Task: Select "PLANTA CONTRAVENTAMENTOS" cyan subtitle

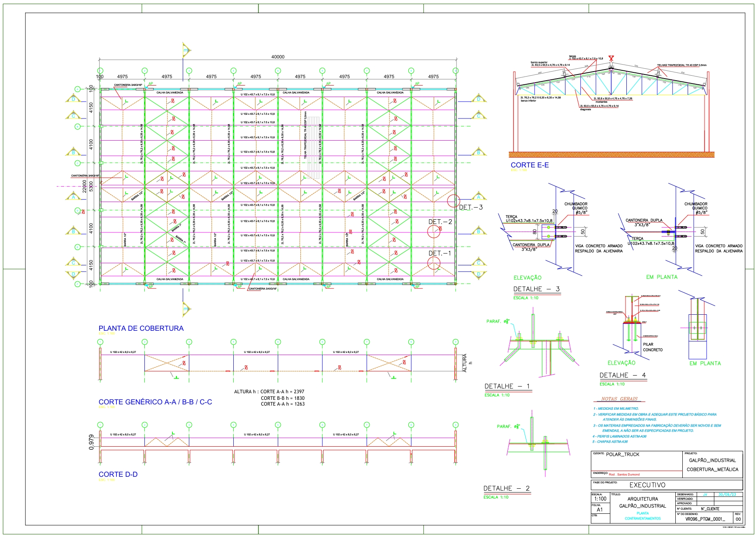Action: coord(642,516)
